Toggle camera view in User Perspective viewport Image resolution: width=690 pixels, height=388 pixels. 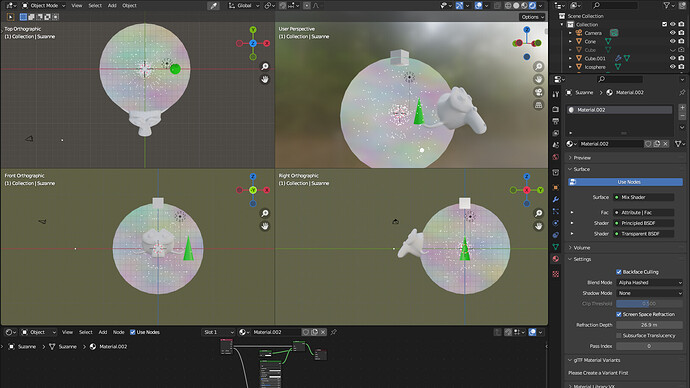coord(539,92)
